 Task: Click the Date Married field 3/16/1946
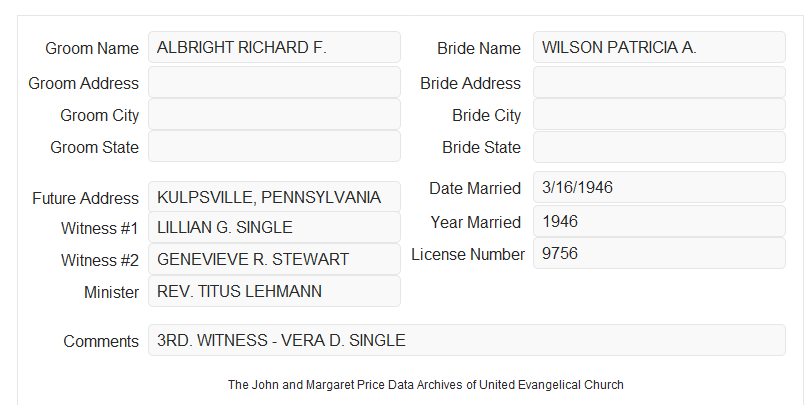click(x=659, y=187)
